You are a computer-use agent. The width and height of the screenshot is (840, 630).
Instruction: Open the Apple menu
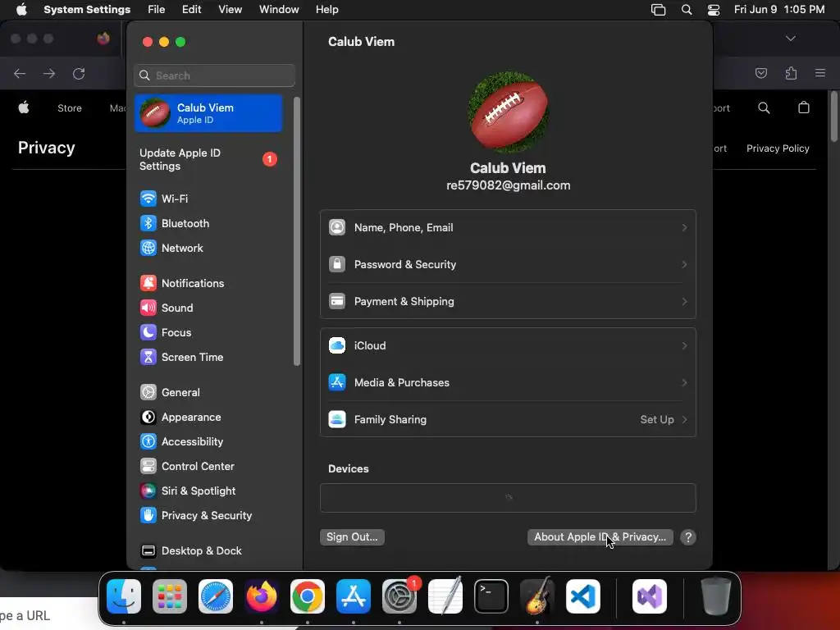(x=21, y=10)
